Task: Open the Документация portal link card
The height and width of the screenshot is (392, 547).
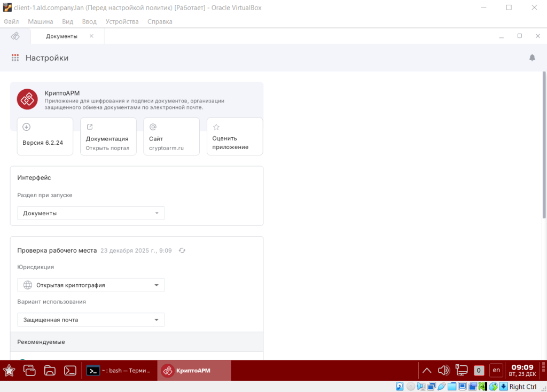Action: (x=108, y=137)
